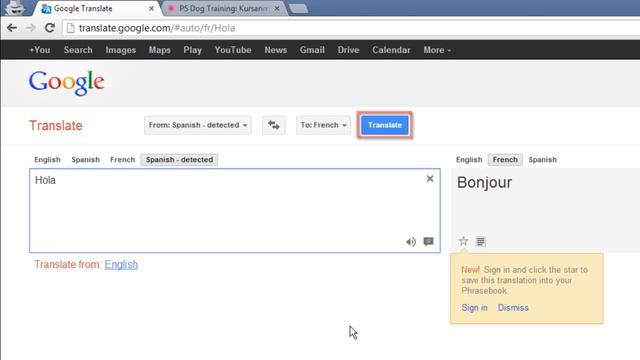
Task: Open the usage examples speech-bubble icon
Action: [428, 242]
